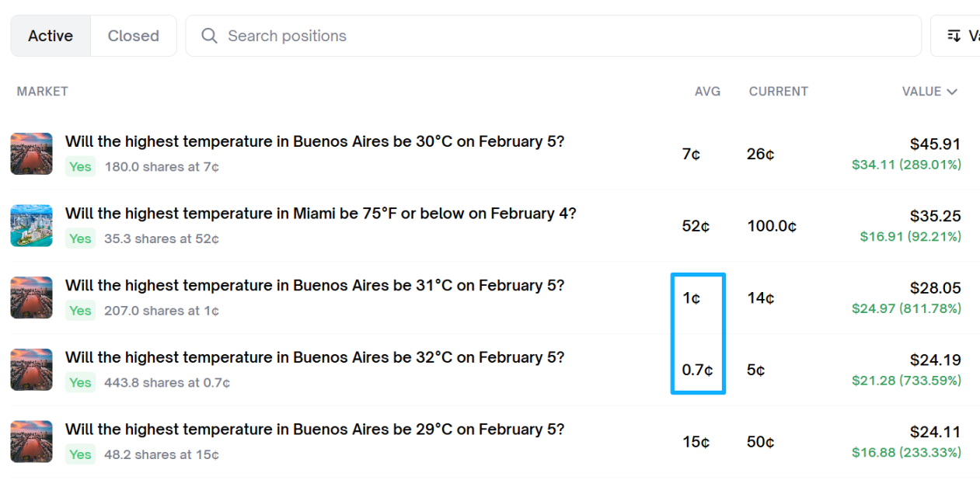Sort by the VALUE column chevron
The height and width of the screenshot is (480, 980).
click(951, 92)
